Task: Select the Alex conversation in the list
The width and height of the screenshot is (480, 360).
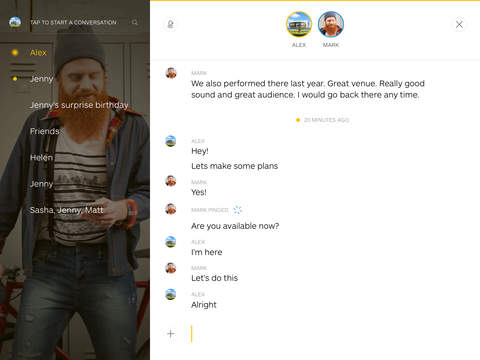Action: [38, 53]
